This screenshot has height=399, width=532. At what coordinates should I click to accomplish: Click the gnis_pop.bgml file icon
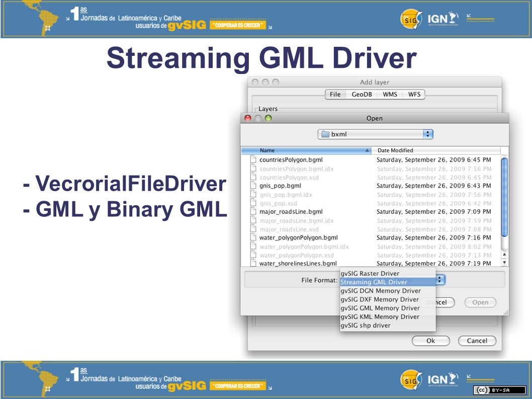click(253, 185)
